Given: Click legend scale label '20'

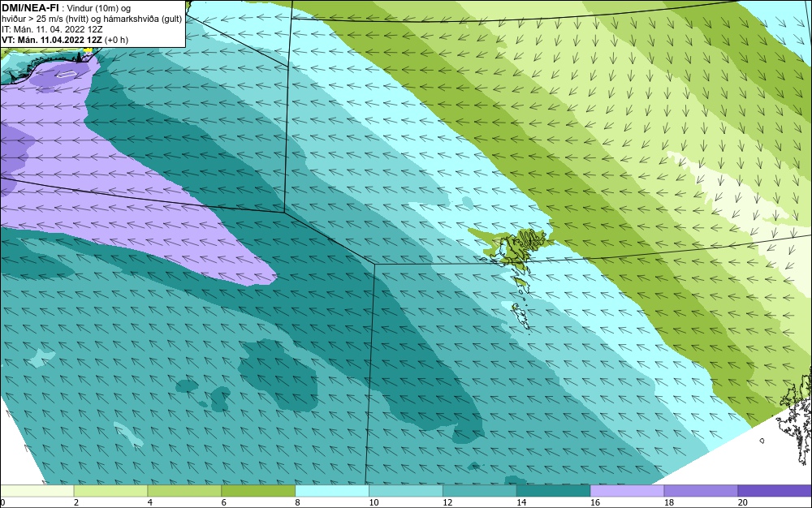Looking at the screenshot, I should [x=743, y=502].
